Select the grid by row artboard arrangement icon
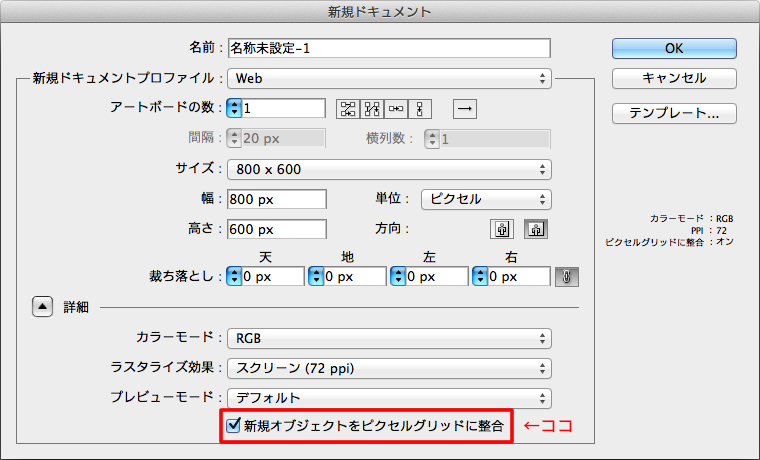This screenshot has width=760, height=460. (x=347, y=108)
